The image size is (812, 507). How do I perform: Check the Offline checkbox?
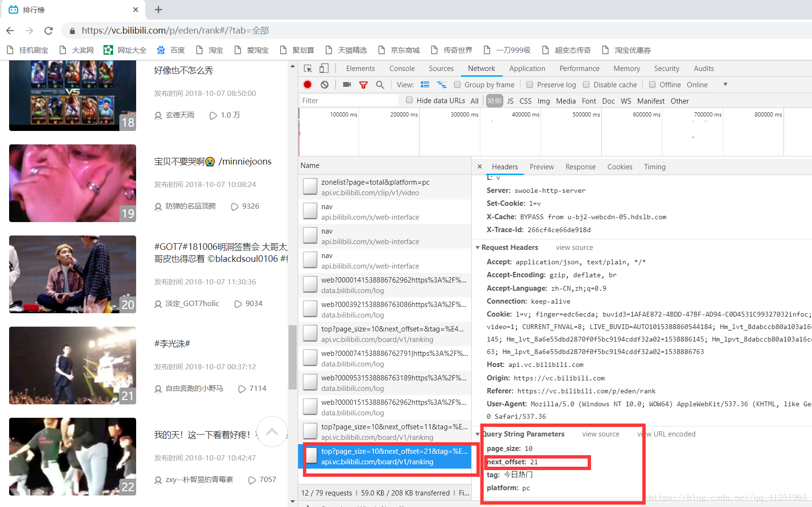click(652, 84)
